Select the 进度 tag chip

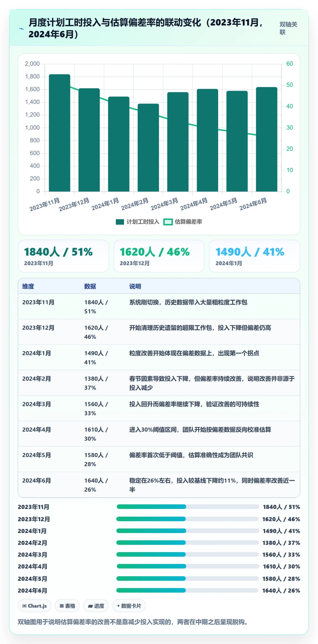coord(96,606)
